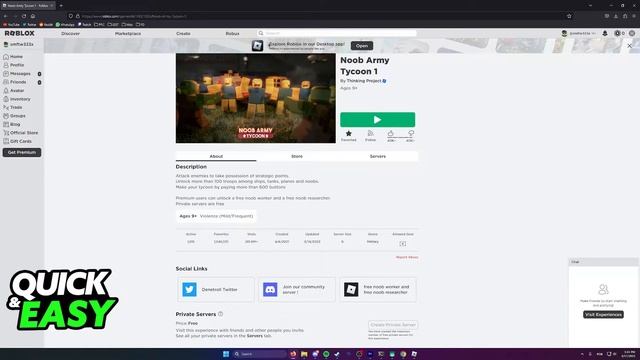Close the desktop app banner

629,46
